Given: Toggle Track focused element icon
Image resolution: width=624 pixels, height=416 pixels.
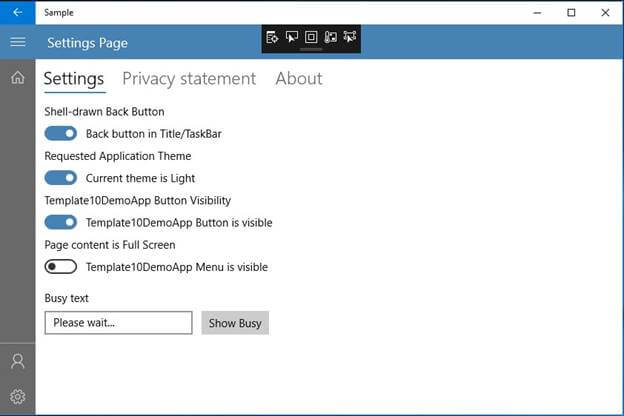Looking at the screenshot, I should click(350, 37).
